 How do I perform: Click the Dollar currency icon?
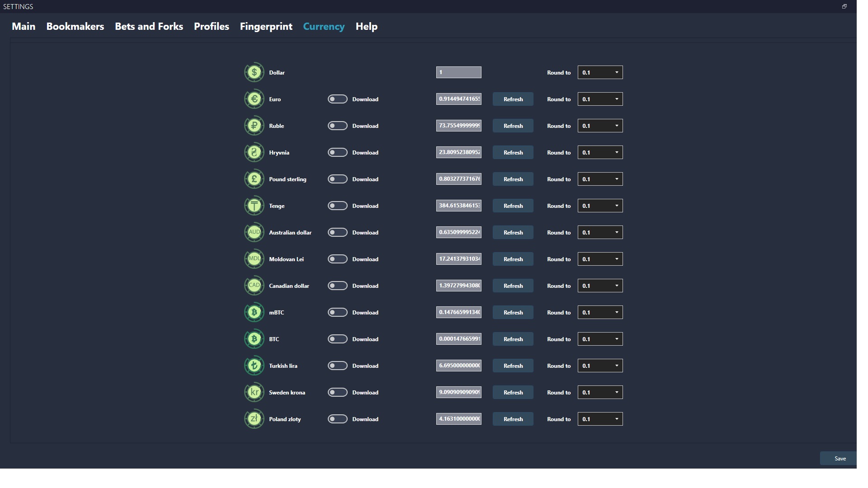tap(254, 72)
